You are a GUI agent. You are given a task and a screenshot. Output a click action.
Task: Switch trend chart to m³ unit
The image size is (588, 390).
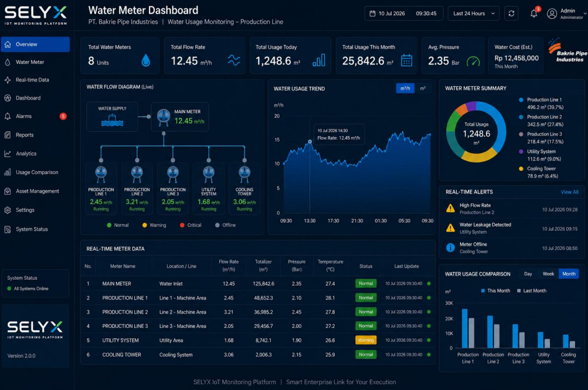point(423,89)
